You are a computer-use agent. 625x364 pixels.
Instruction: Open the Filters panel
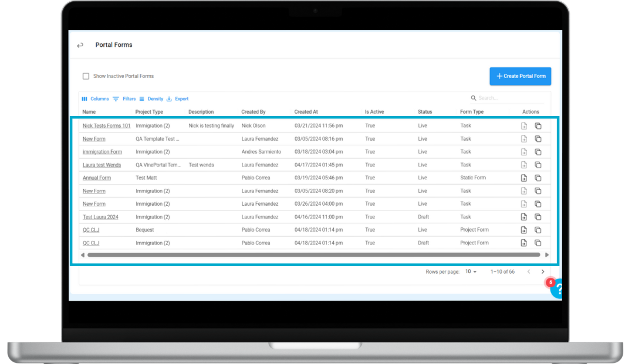click(124, 99)
